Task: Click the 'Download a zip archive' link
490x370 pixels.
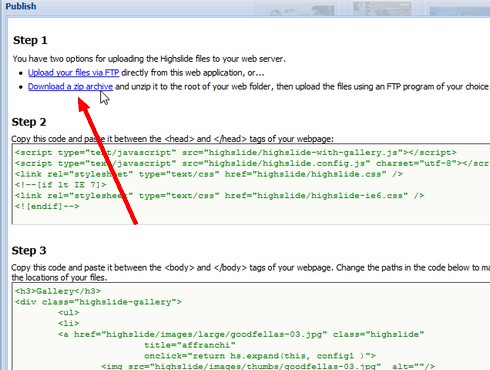Action: click(70, 87)
